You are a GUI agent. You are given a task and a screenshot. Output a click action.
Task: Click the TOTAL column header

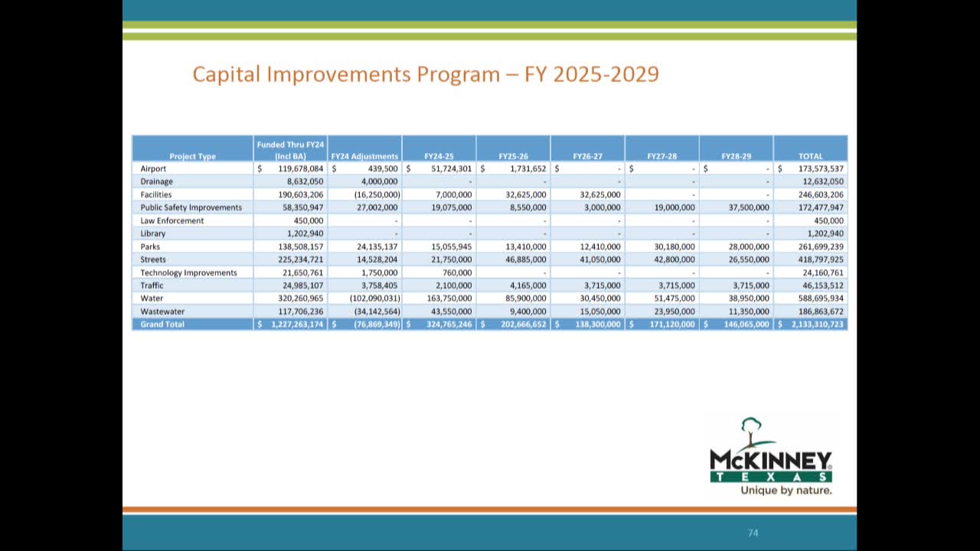pyautogui.click(x=810, y=156)
